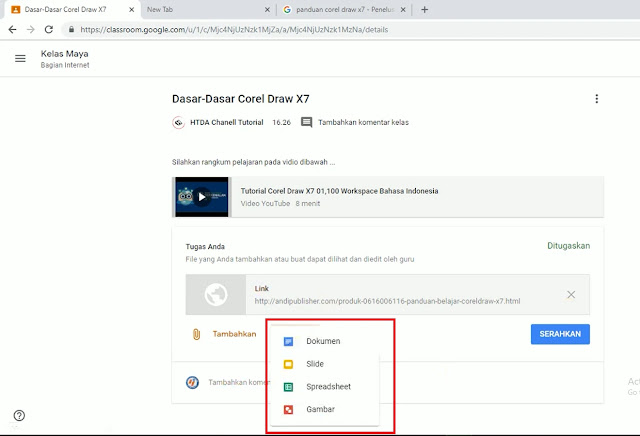The width and height of the screenshot is (640, 436).
Task: View site lock security info
Action: (71, 29)
